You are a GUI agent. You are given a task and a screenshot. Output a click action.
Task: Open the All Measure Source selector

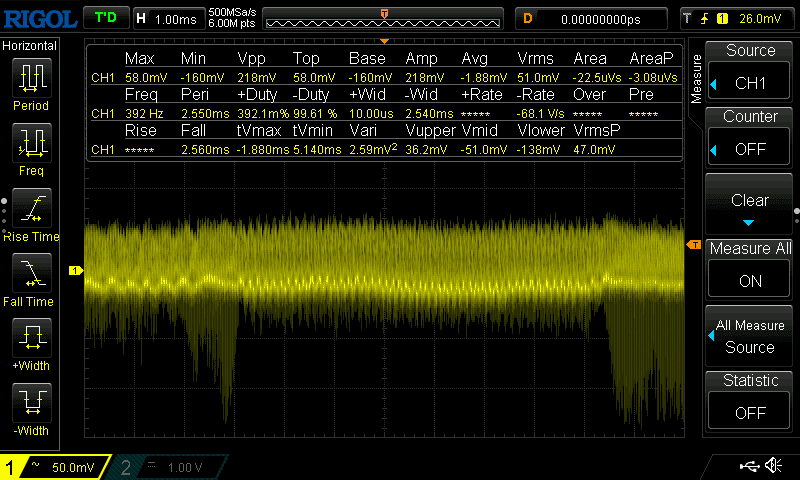pyautogui.click(x=750, y=336)
